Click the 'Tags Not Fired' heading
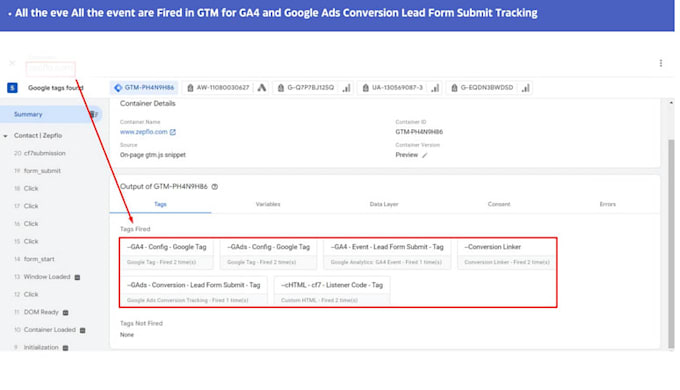 tap(141, 324)
